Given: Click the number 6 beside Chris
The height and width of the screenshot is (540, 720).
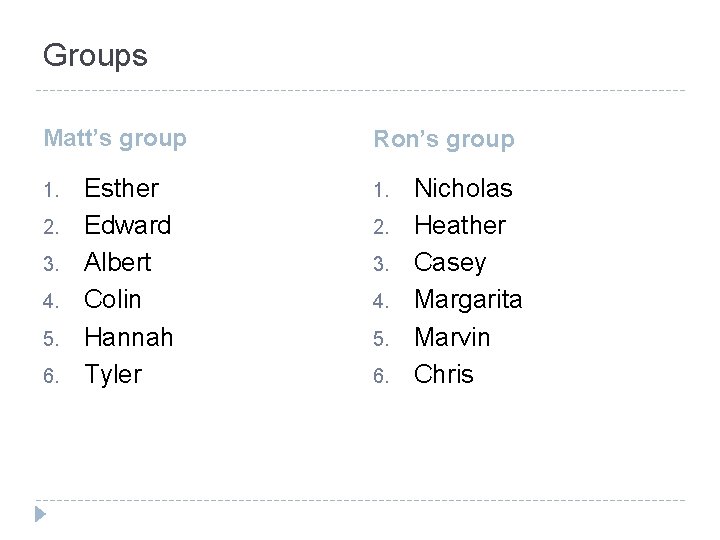Looking at the screenshot, I should 379,376.
